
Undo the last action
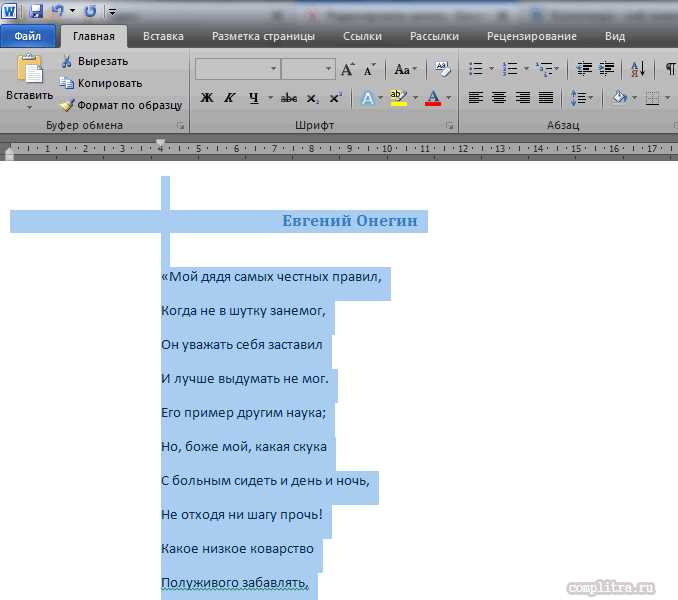[x=58, y=10]
